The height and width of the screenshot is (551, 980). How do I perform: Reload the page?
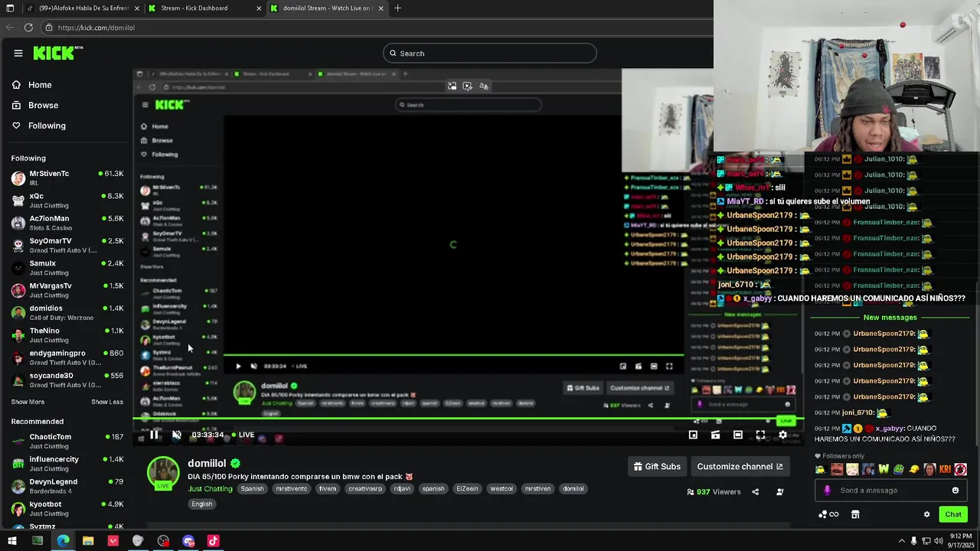pos(28,28)
